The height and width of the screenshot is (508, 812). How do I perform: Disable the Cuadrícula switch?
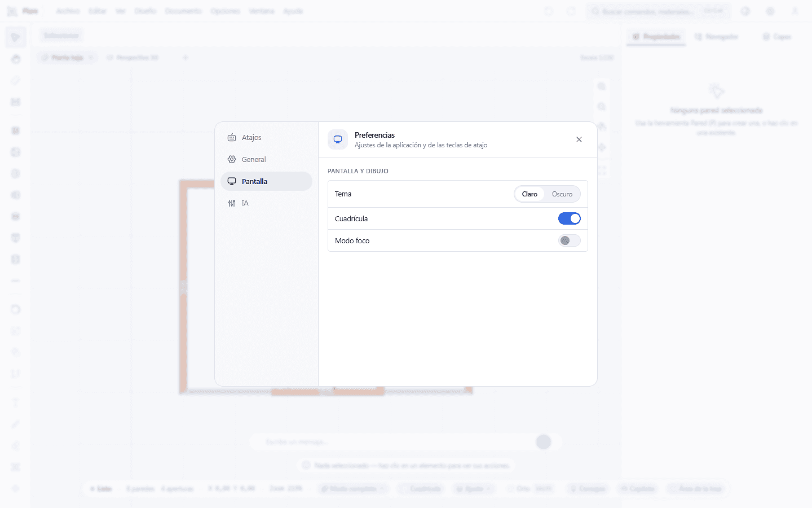[570, 218]
